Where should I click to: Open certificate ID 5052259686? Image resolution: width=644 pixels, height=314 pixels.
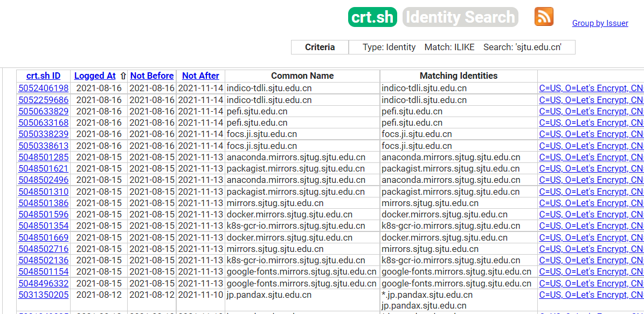click(44, 100)
